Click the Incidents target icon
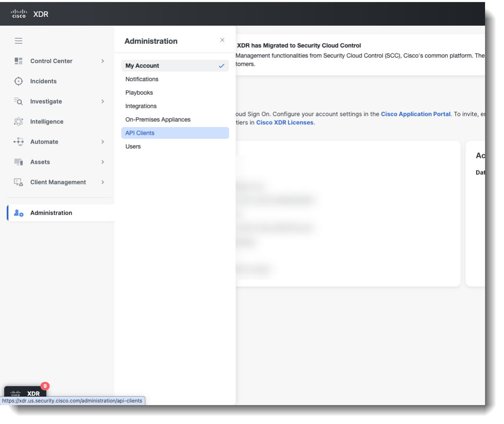 coord(19,81)
